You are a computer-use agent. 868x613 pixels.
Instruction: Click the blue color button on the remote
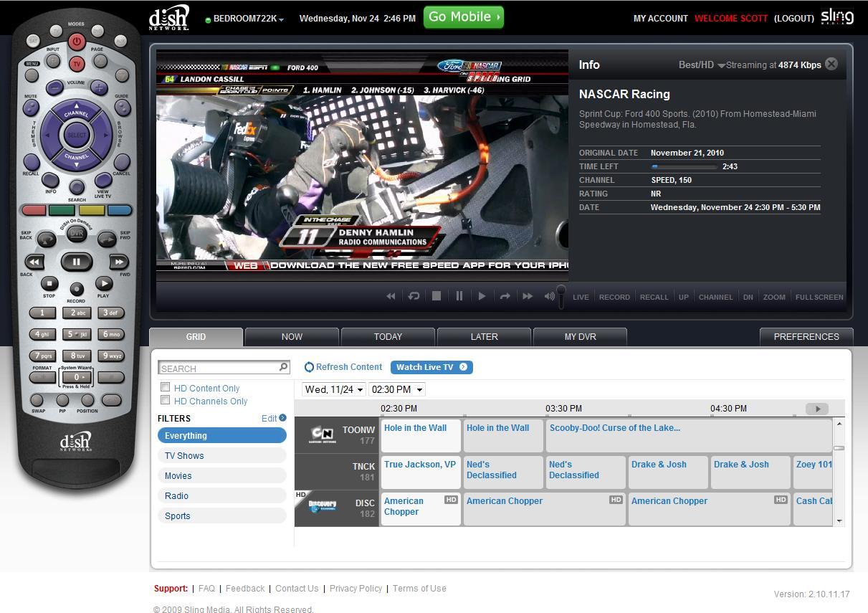pyautogui.click(x=119, y=211)
